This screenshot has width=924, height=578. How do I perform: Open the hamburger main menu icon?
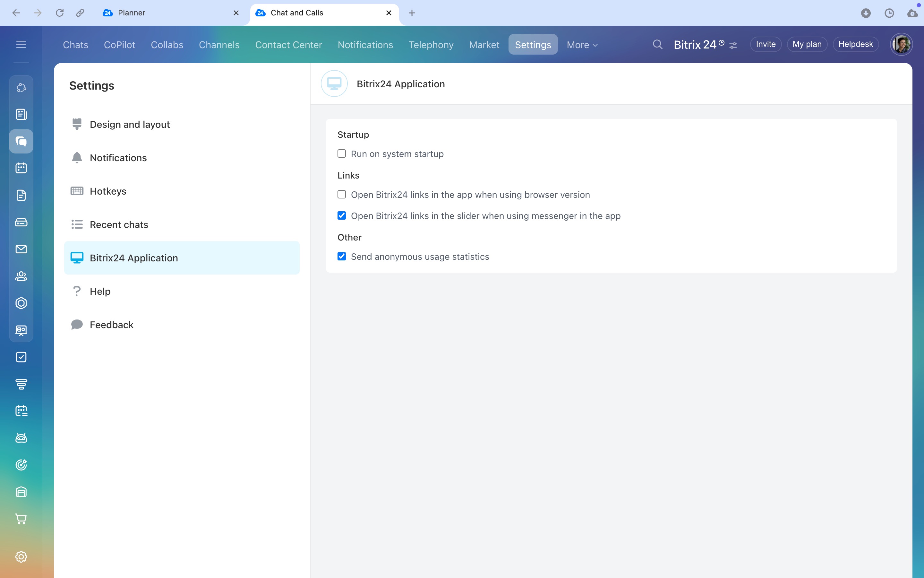21,44
